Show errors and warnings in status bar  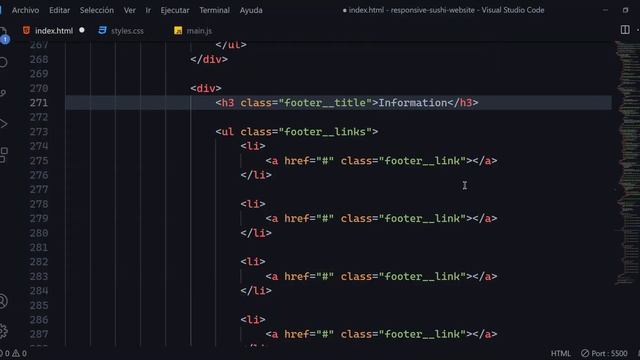[x=14, y=353]
